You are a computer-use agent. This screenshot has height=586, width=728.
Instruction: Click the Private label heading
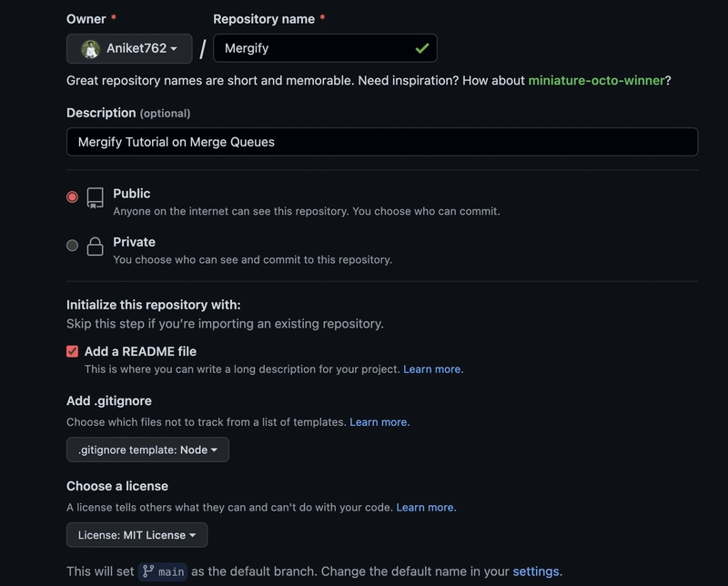(134, 242)
